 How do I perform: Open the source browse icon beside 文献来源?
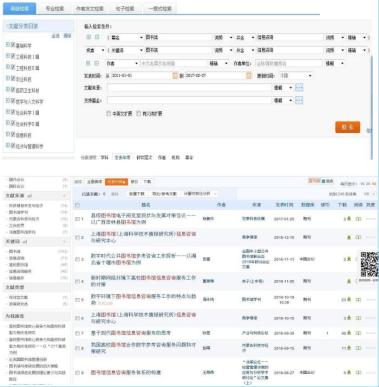(299, 88)
